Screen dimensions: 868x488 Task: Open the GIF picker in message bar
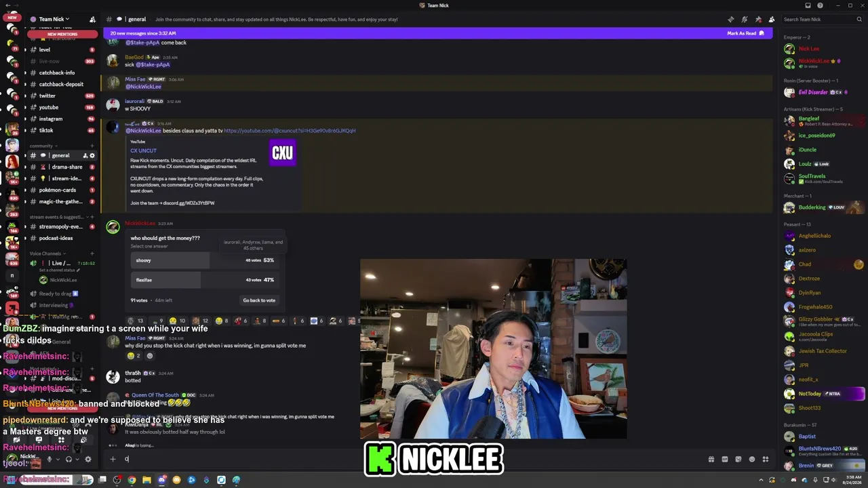(x=724, y=459)
